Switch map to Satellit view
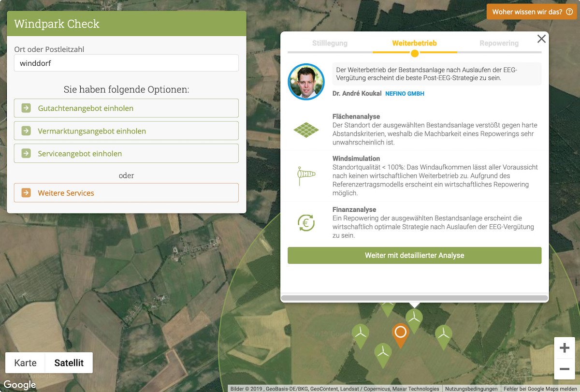The image size is (580, 392). coord(69,363)
